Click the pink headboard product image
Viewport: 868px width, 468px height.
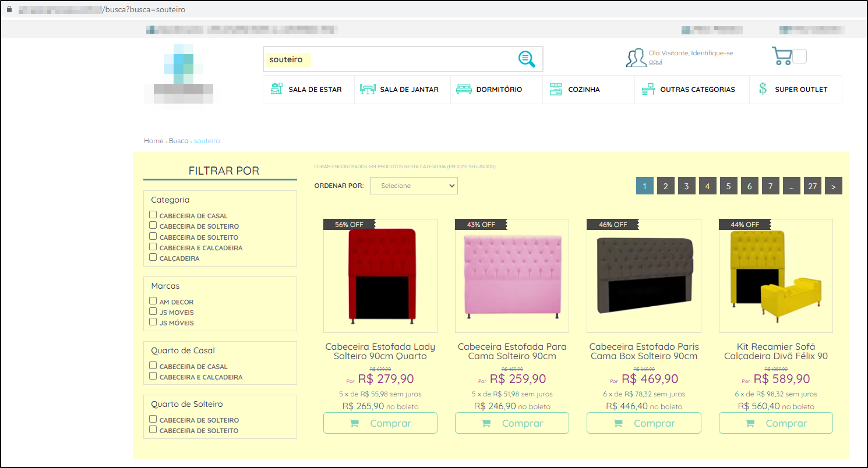[512, 276]
